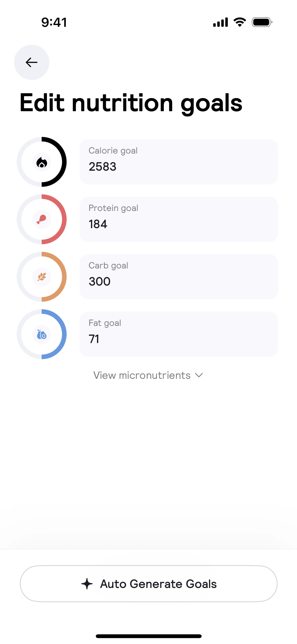Tap the Wi-Fi status bar icon

point(239,22)
